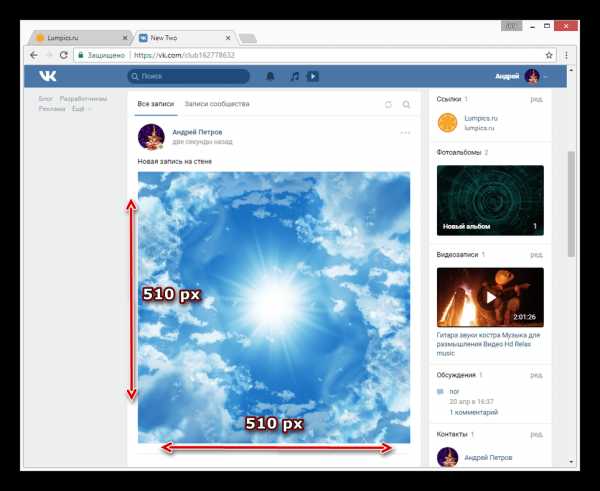Reload the page with browser refresh button
600x491 pixels.
[64, 55]
